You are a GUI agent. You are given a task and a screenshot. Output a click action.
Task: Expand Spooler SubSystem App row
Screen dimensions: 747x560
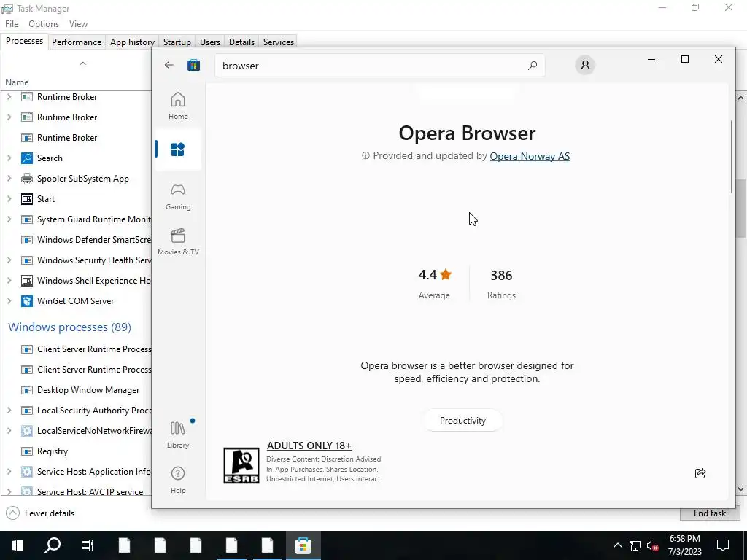click(9, 179)
